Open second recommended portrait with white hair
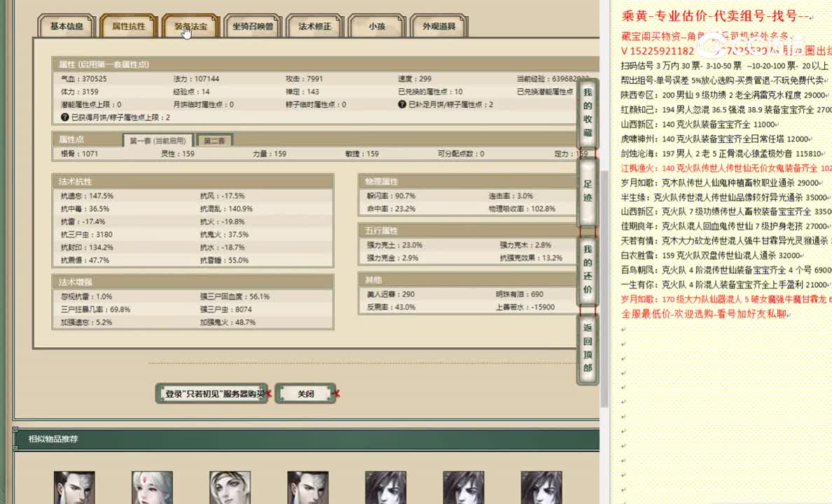Viewport: 832px width, 504px height. tap(152, 487)
